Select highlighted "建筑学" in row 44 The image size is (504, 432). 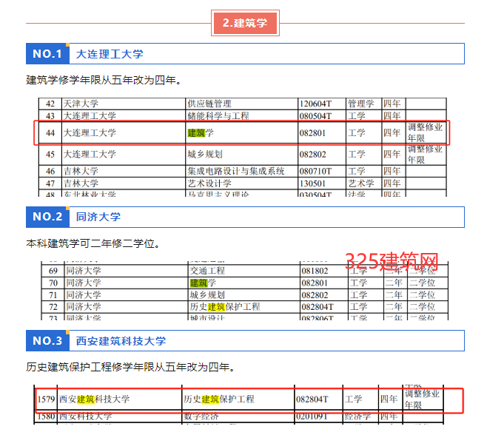[201, 132]
